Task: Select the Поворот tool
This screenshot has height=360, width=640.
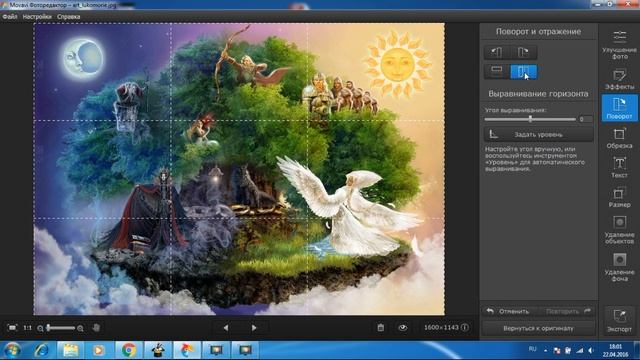Action: pos(619,108)
